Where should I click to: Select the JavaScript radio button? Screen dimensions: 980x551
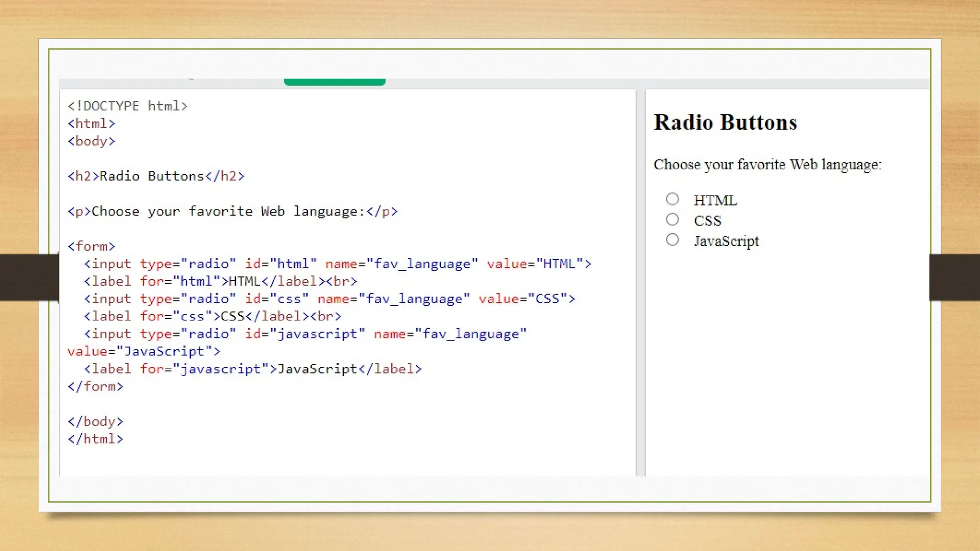pos(672,240)
